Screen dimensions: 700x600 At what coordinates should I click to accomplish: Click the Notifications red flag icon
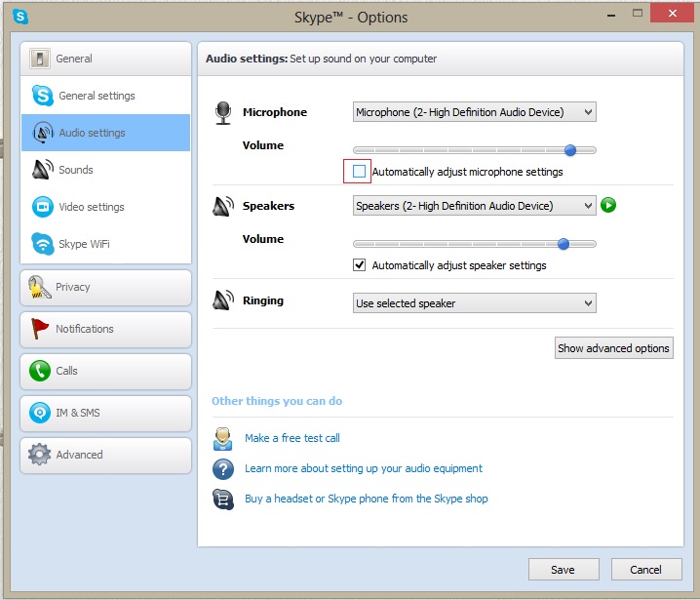pos(39,329)
